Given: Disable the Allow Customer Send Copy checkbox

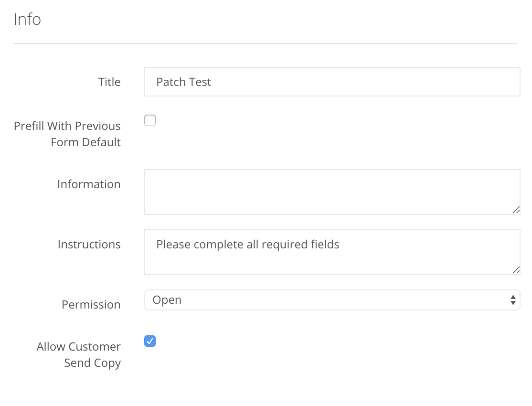Looking at the screenshot, I should point(150,341).
